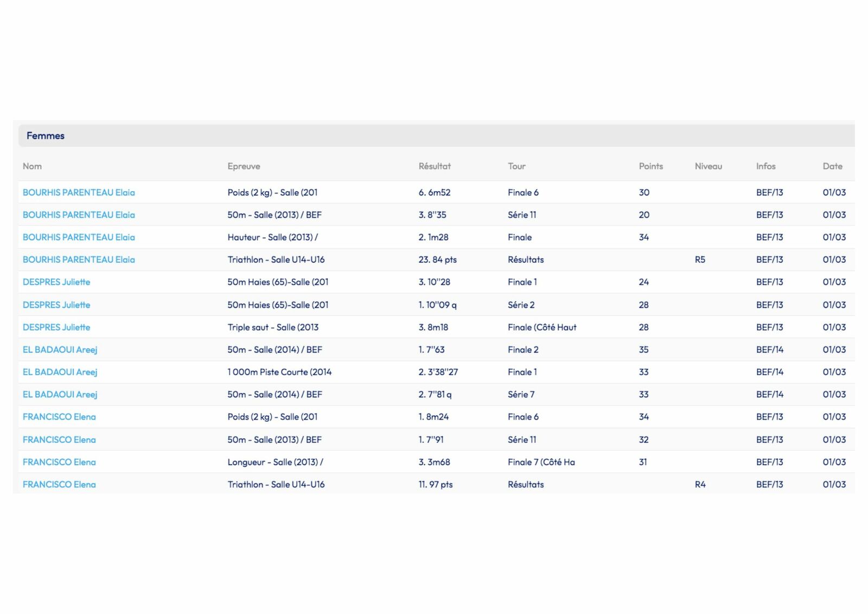Click the Epreuve column header
The width and height of the screenshot is (868, 614).
(244, 166)
